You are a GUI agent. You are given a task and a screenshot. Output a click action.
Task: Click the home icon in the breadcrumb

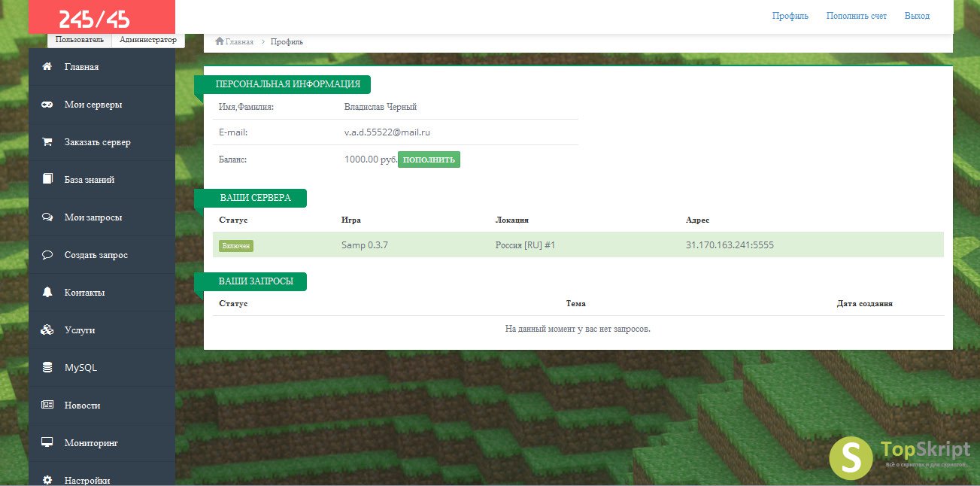click(220, 41)
